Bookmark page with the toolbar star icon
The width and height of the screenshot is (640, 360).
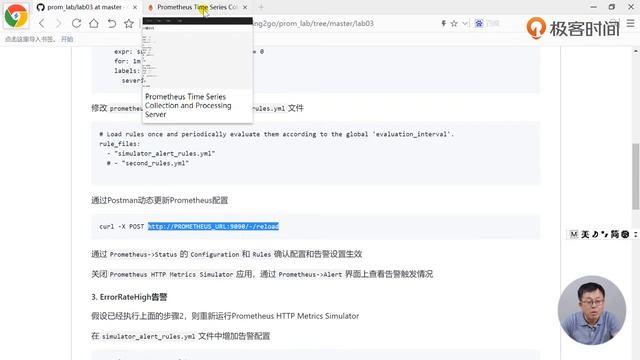tap(129, 23)
